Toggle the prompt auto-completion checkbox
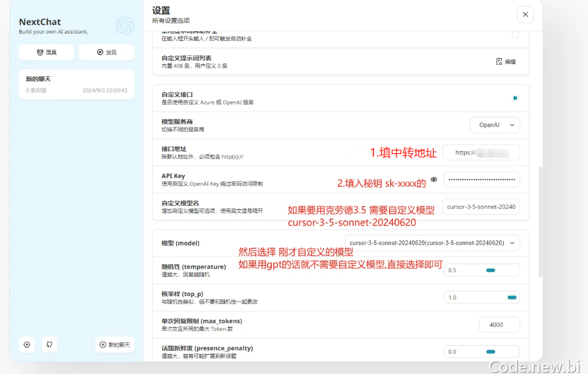The width and height of the screenshot is (588, 374). (515, 35)
